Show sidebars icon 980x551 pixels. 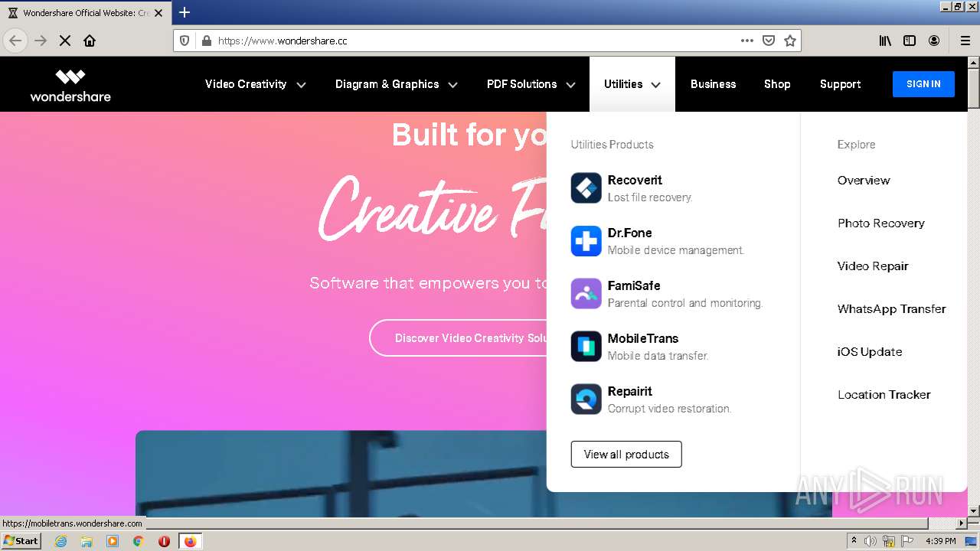(x=910, y=41)
